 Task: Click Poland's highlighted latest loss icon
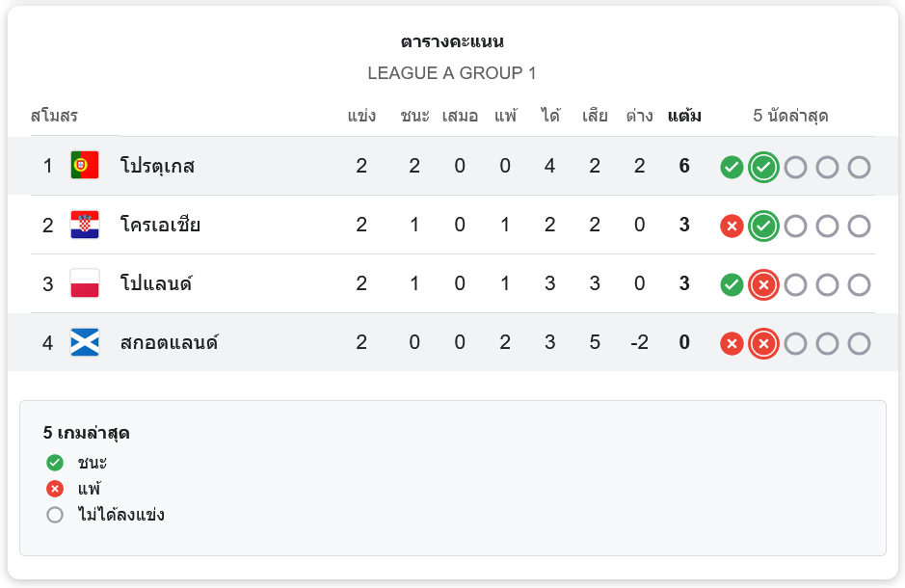[763, 285]
